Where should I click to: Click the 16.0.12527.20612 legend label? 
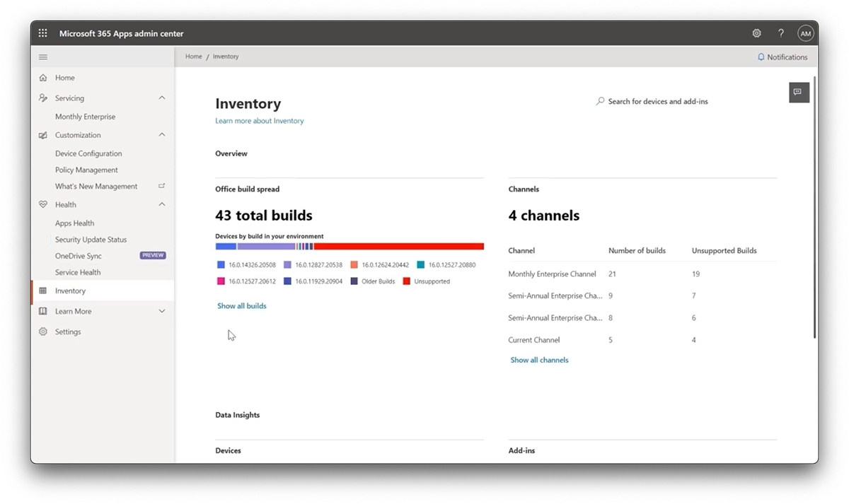pyautogui.click(x=252, y=281)
